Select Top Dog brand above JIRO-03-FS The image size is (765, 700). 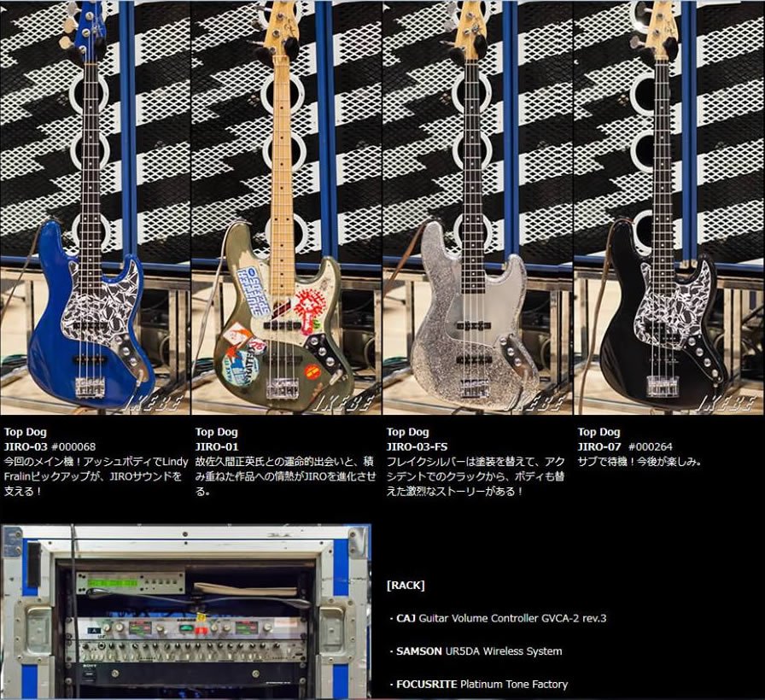tap(407, 432)
